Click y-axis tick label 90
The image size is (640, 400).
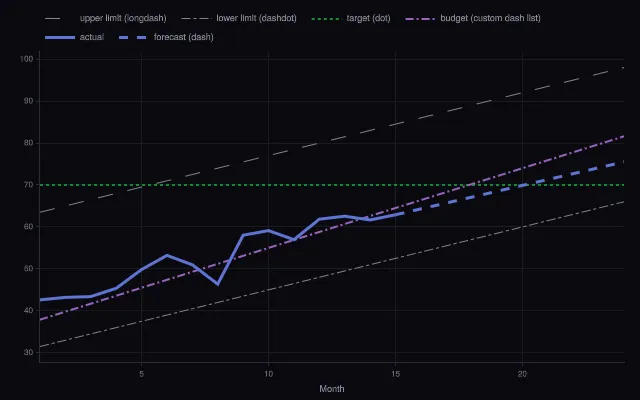click(29, 101)
